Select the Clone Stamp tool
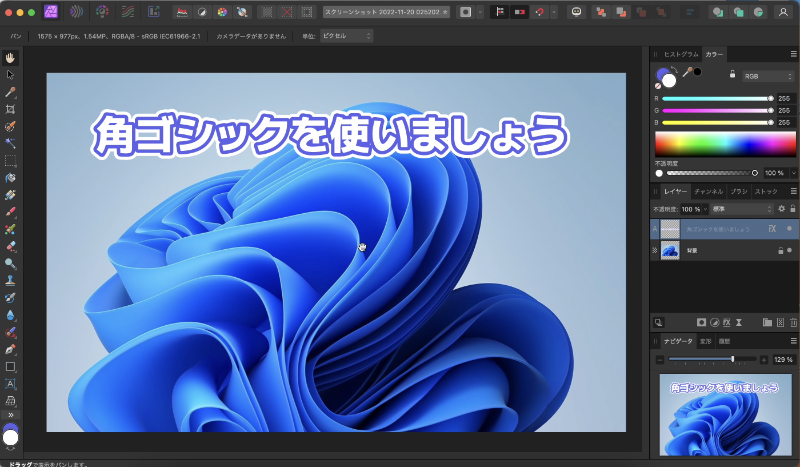Image resolution: width=800 pixels, height=467 pixels. coord(10,281)
